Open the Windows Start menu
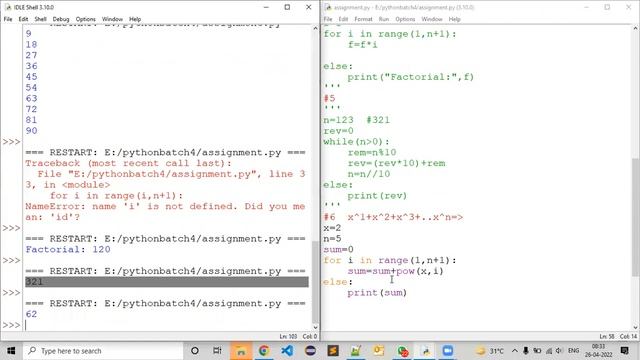The width and height of the screenshot is (640, 360). tap(11, 351)
